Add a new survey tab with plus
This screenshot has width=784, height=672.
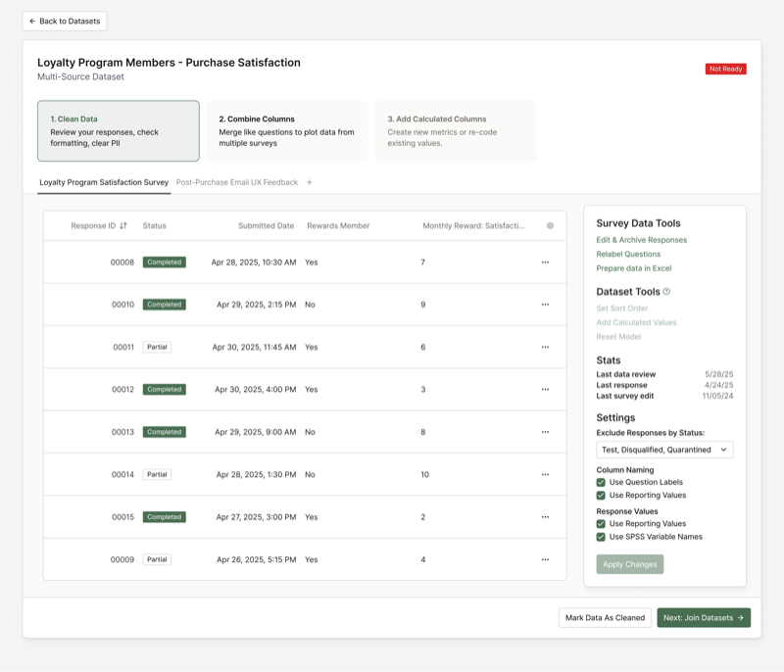tap(310, 182)
